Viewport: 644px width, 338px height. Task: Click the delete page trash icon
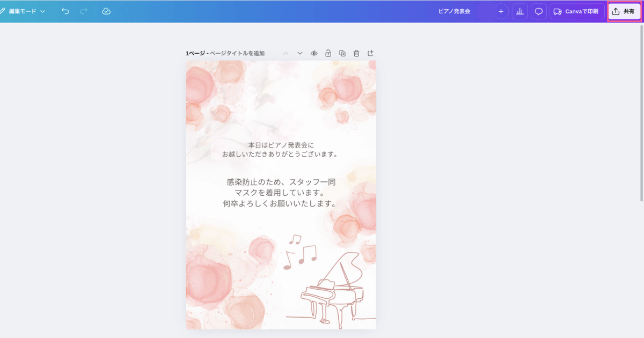[356, 53]
